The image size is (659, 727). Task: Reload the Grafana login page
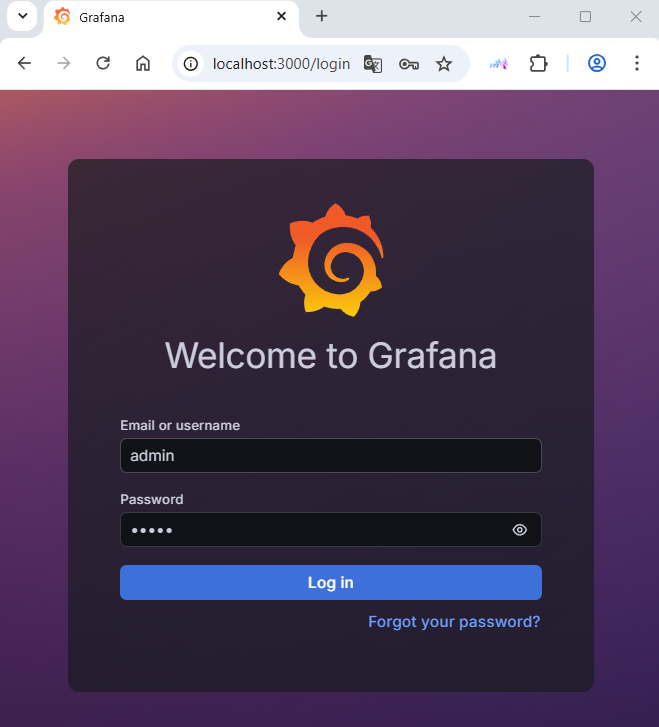tap(103, 63)
